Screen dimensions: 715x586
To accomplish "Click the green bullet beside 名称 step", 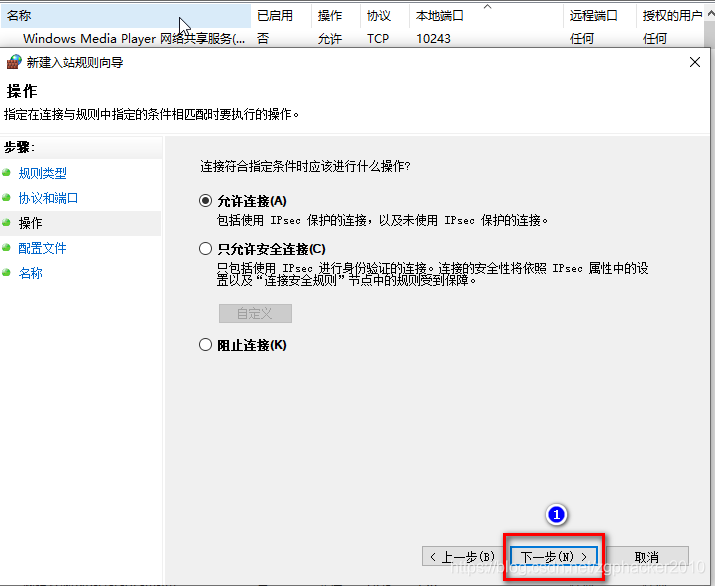I will coord(6,273).
